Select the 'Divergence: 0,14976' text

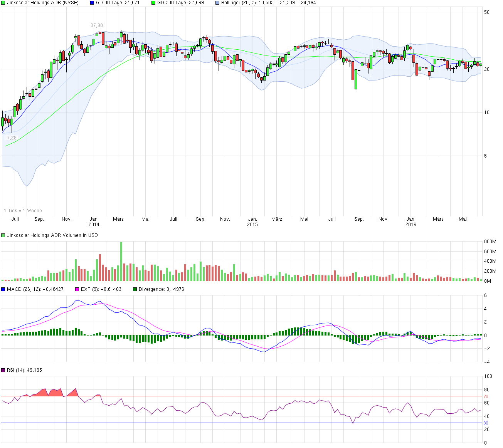(x=161, y=289)
